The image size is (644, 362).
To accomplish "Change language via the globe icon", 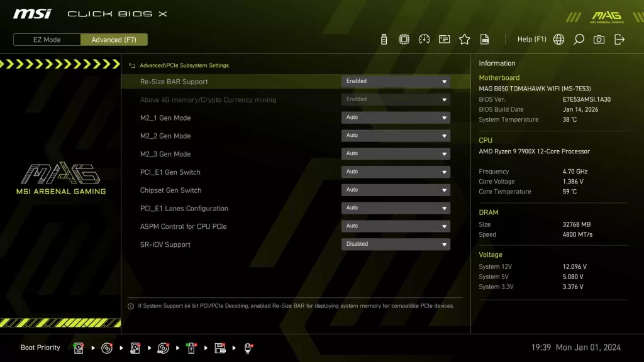I will (x=558, y=39).
